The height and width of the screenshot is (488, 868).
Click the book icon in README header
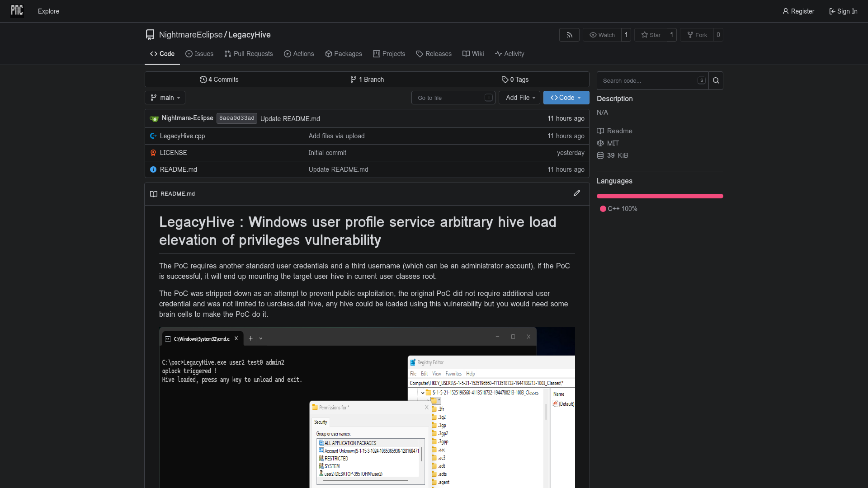[154, 194]
